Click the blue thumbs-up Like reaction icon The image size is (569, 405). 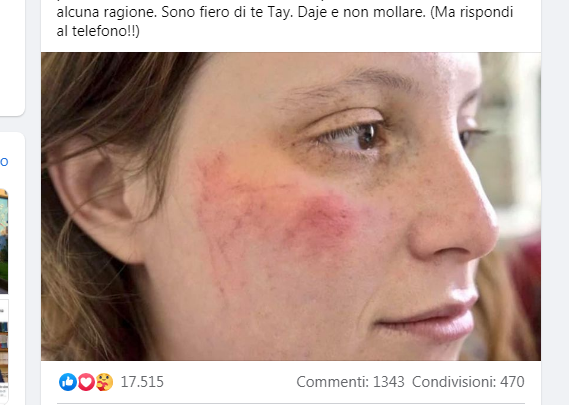pyautogui.click(x=67, y=382)
